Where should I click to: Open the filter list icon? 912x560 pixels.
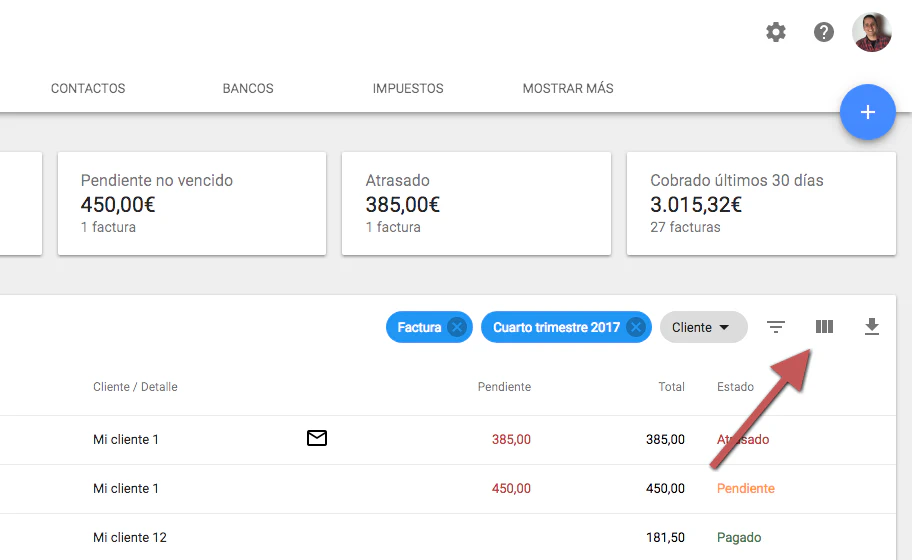[x=776, y=327]
